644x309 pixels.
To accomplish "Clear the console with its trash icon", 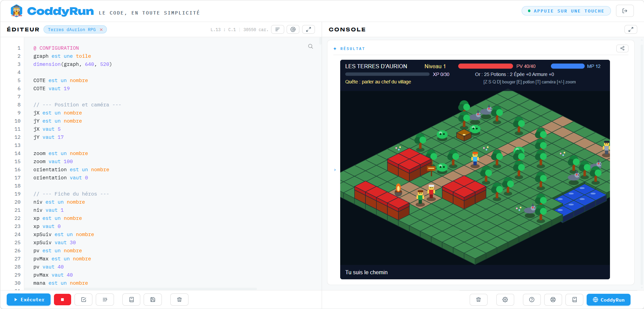I will [x=478, y=300].
